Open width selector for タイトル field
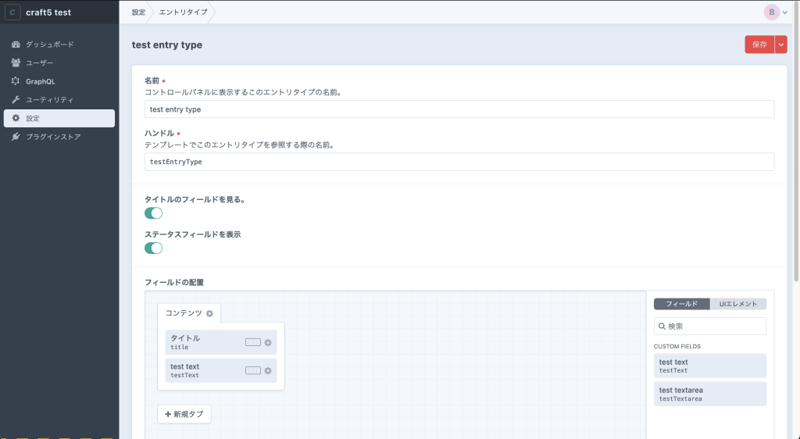 [x=253, y=343]
